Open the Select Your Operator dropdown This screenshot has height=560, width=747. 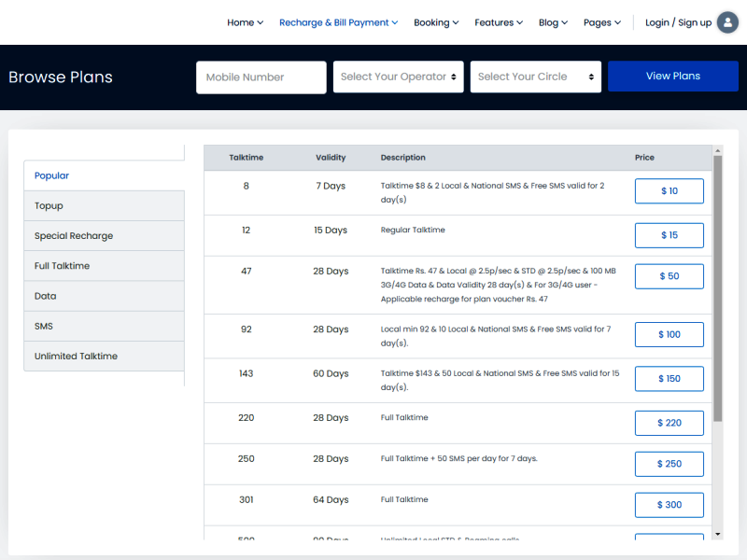click(x=398, y=77)
